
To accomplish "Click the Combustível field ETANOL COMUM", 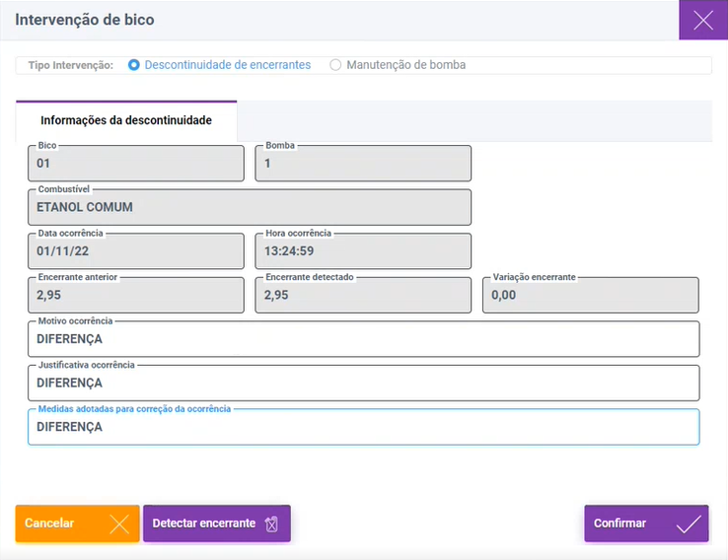I will tap(250, 207).
